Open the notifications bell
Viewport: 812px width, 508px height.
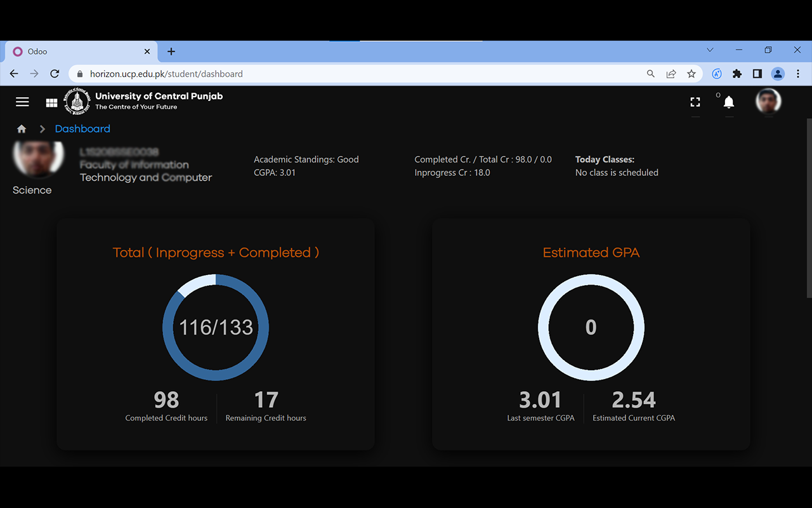tap(729, 102)
